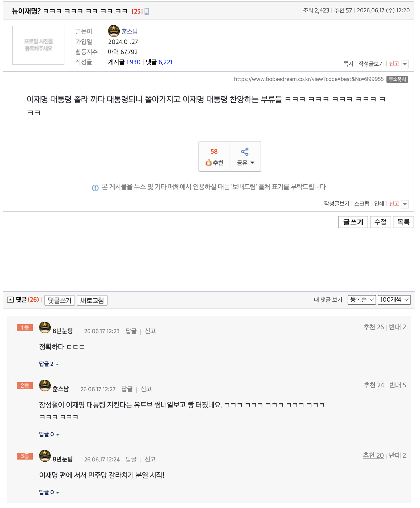Open the 공유 share icon
Viewport: 420px width, 508px height.
245,152
